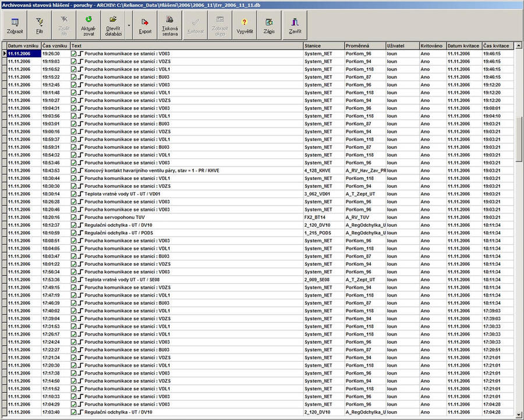Viewport: 524px width, 420px height.
Task: Close the window with Zavřít button
Action: [x=295, y=25]
